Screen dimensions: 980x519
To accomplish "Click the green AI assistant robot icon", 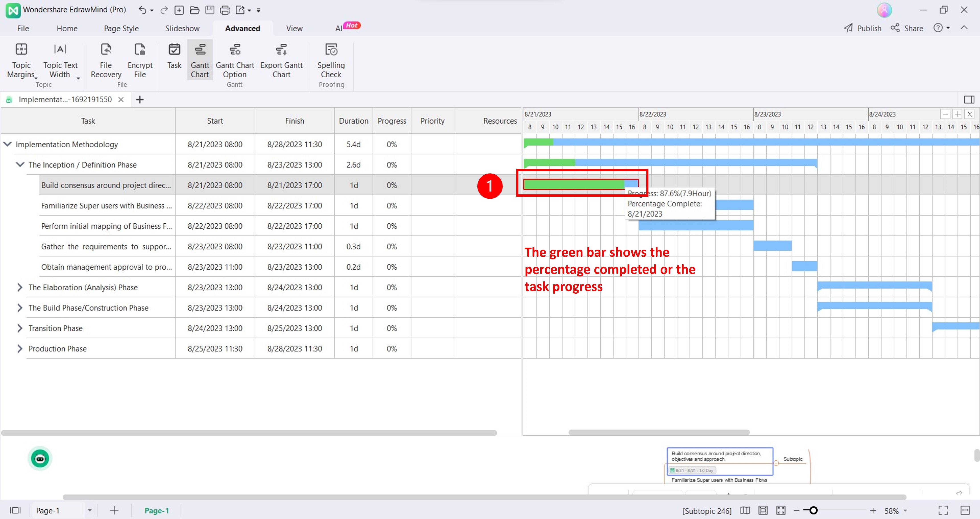I will coord(40,458).
